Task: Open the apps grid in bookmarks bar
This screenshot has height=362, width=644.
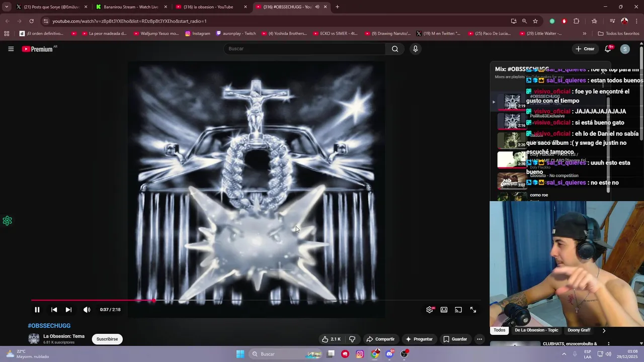Action: (x=7, y=34)
